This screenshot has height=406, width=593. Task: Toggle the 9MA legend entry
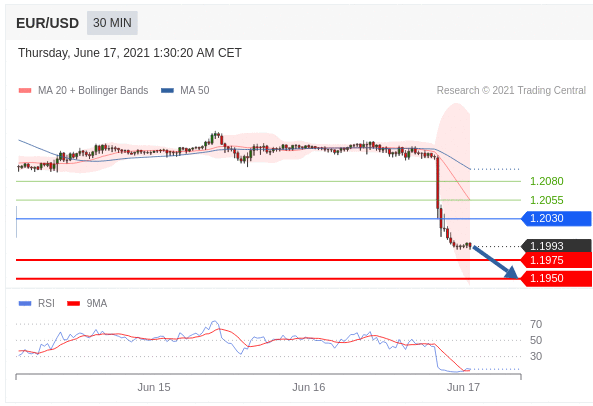click(x=87, y=303)
